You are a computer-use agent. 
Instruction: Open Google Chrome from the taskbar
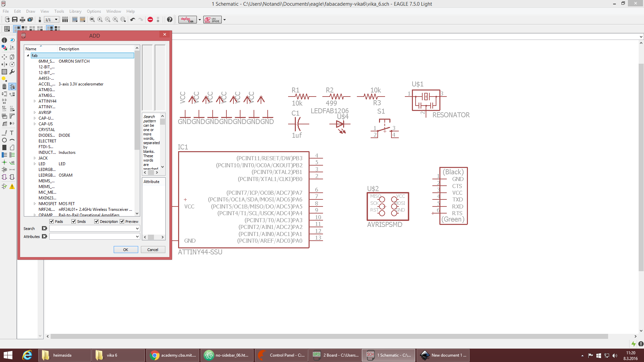coord(173,355)
